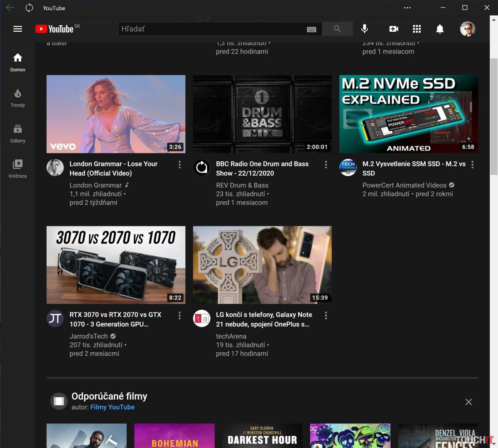Open options menu for BBC Radio One video
498x448 pixels.
(x=326, y=164)
